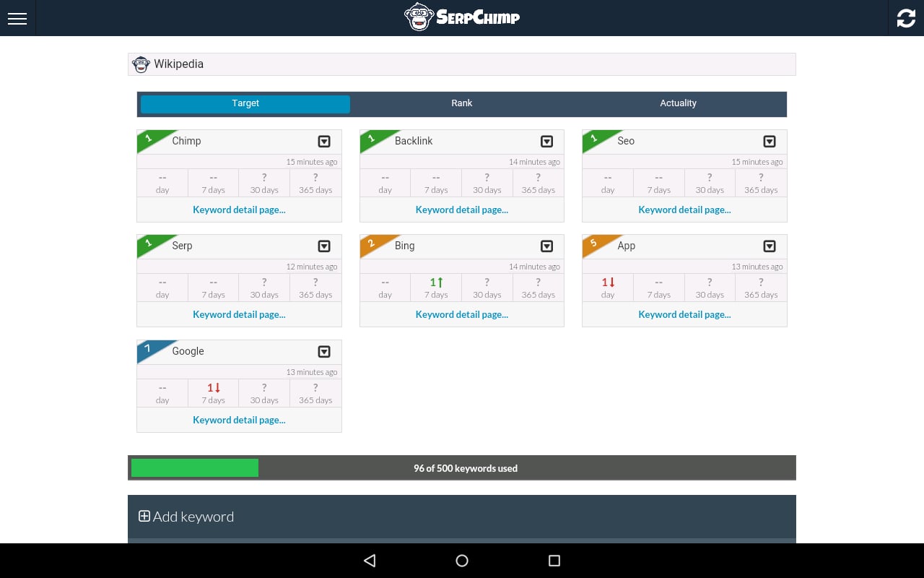Click the blue rank ribbon on Google
The height and width of the screenshot is (578, 924).
[x=152, y=349]
